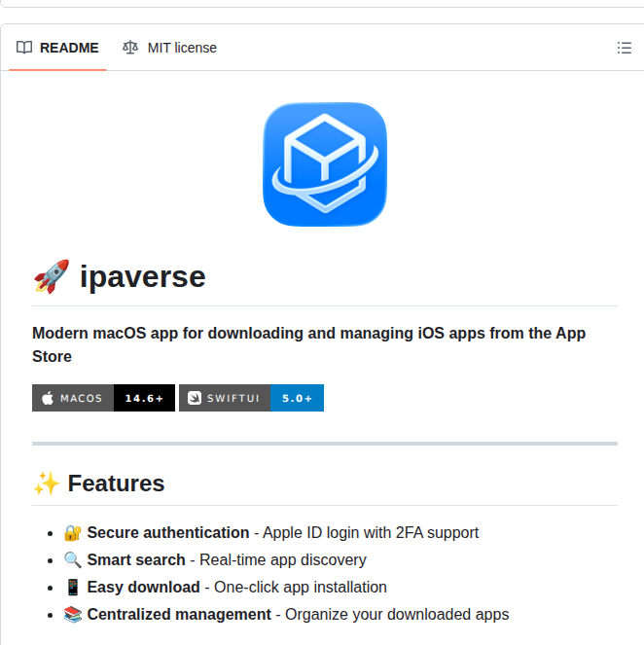The width and height of the screenshot is (644, 645).
Task: Click the Swift logo in SwiftUI badge
Action: [x=195, y=398]
